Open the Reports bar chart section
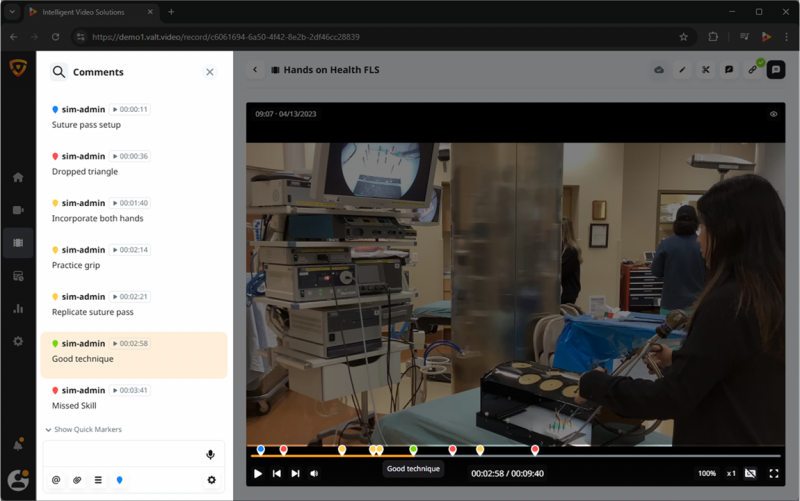 pos(18,309)
